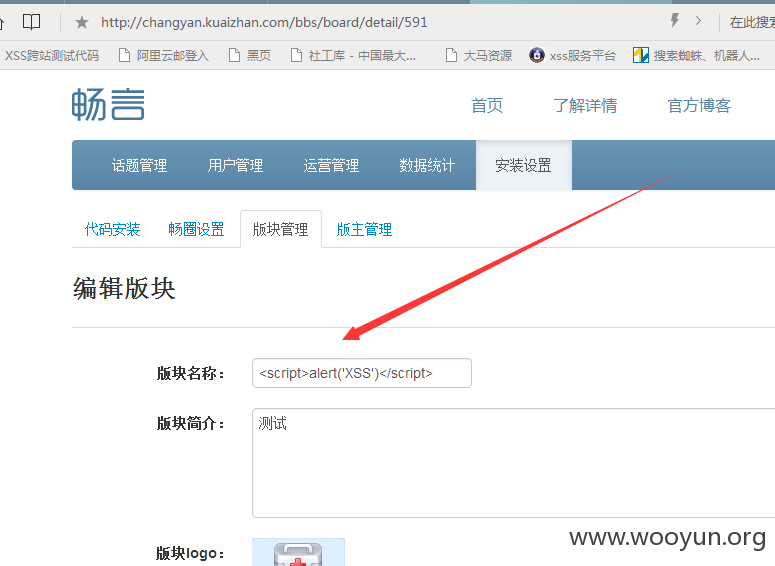Click the xss服务平台 bookmark favicon
Viewport: 775px width, 566px height.
click(537, 55)
